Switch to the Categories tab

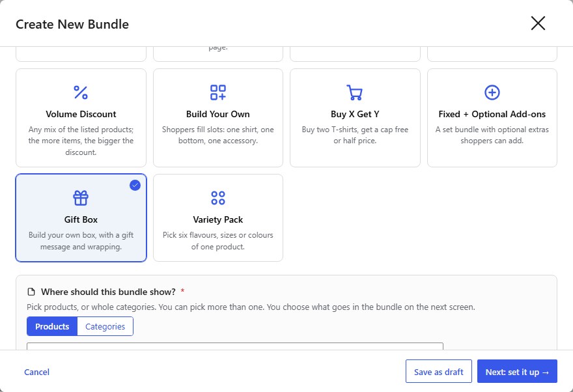(105, 326)
